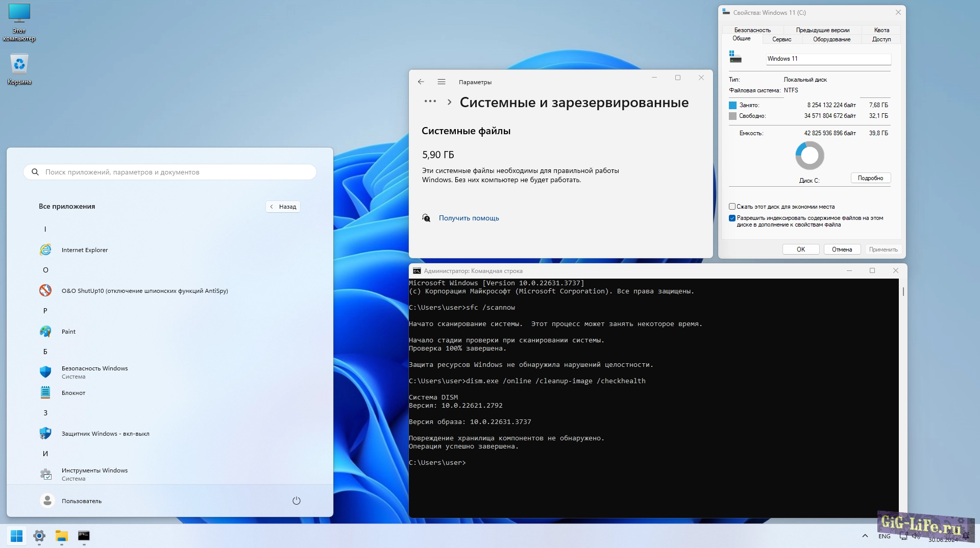The height and width of the screenshot is (548, 980).
Task: Click the Подробно button for disk C
Action: pyautogui.click(x=870, y=178)
